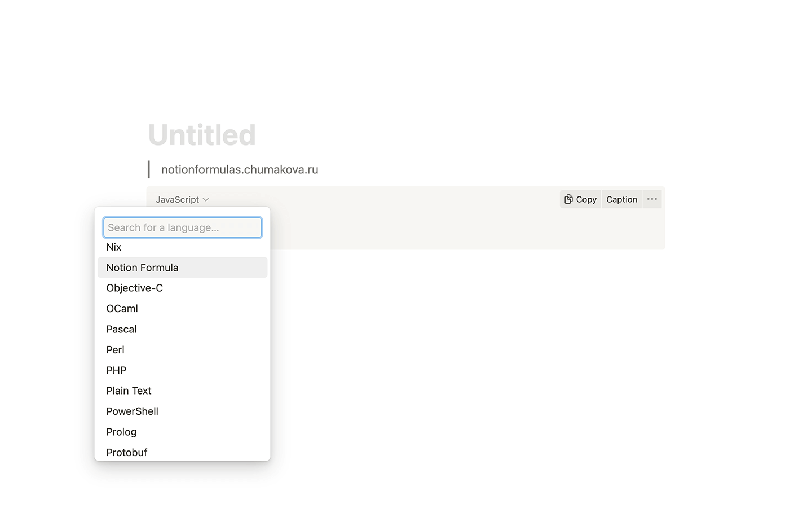Screen dimensions: 812x508
Task: Open the three-dot more options menu
Action: tap(652, 199)
